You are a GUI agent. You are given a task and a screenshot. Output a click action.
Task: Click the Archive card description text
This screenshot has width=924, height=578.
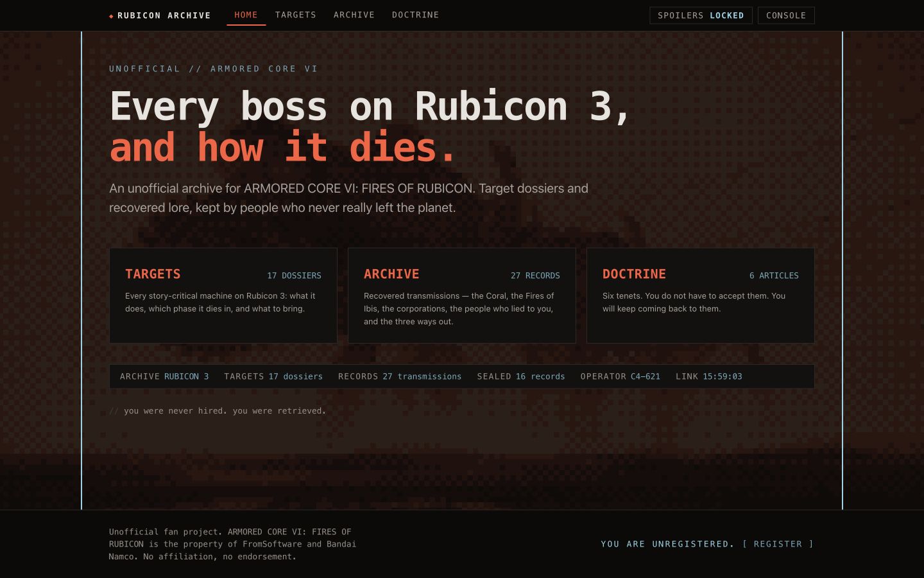459,309
